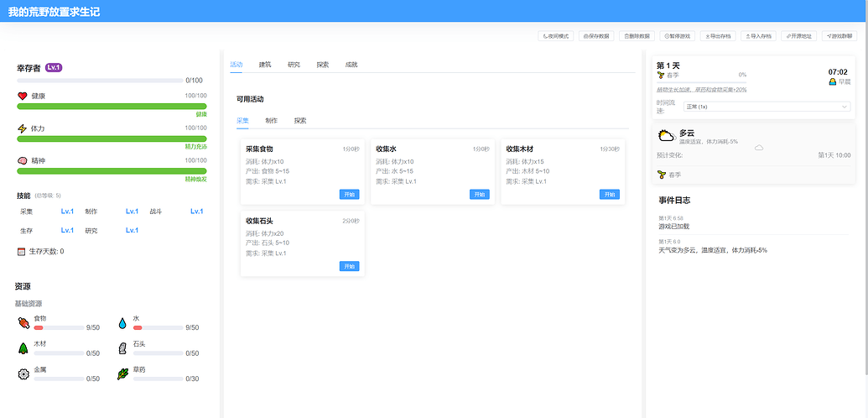
Task: Open the 开源地址 source link
Action: [798, 36]
